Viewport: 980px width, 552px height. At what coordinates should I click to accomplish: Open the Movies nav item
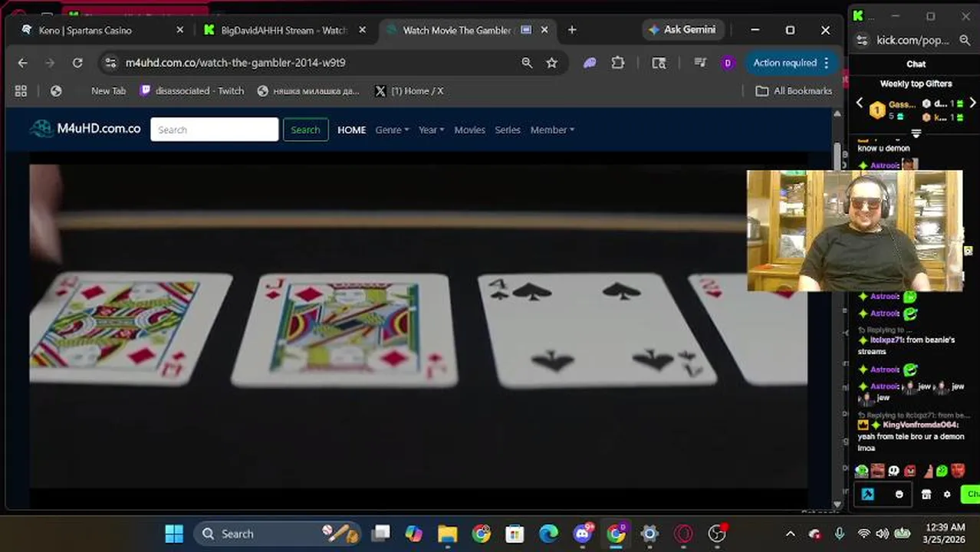click(x=469, y=130)
